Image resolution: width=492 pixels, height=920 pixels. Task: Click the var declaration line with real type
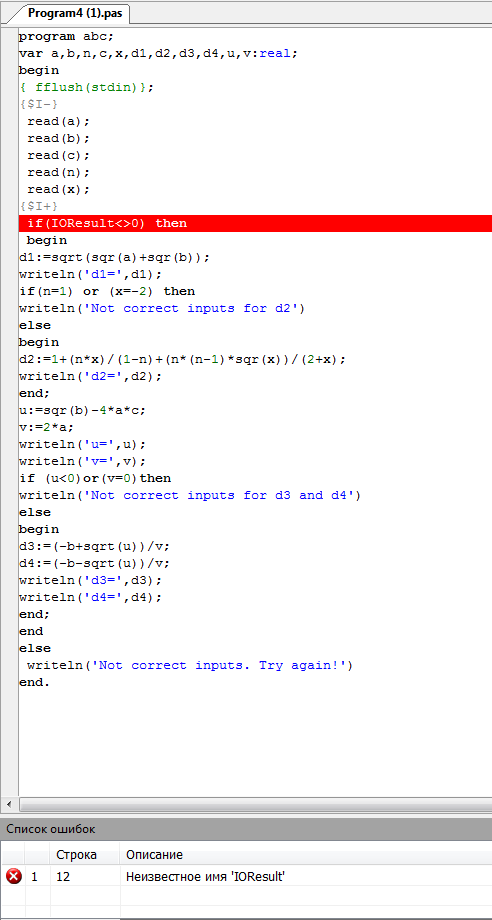(158, 53)
